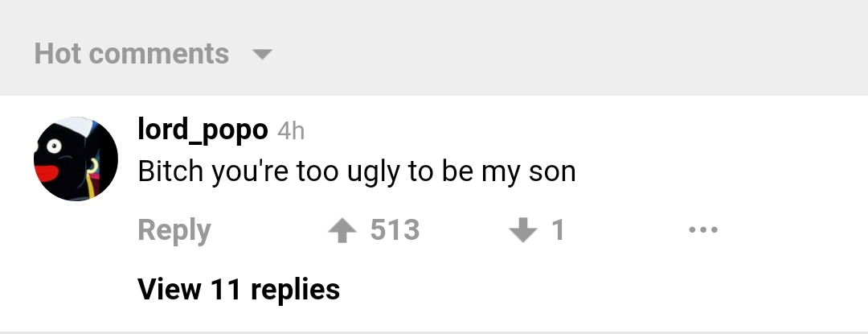Screen dimensions: 868x334
Task: Select the comment text about ugly son
Action: point(357,171)
